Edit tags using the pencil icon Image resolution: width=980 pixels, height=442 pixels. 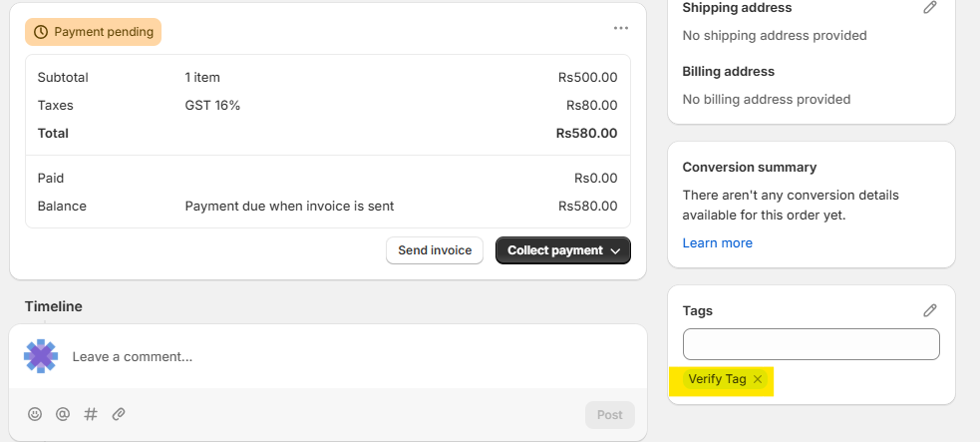(x=930, y=310)
